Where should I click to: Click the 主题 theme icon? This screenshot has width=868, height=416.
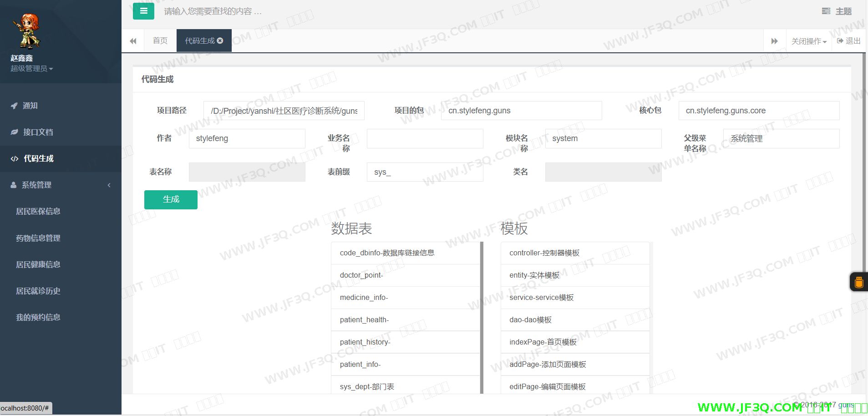pos(826,11)
